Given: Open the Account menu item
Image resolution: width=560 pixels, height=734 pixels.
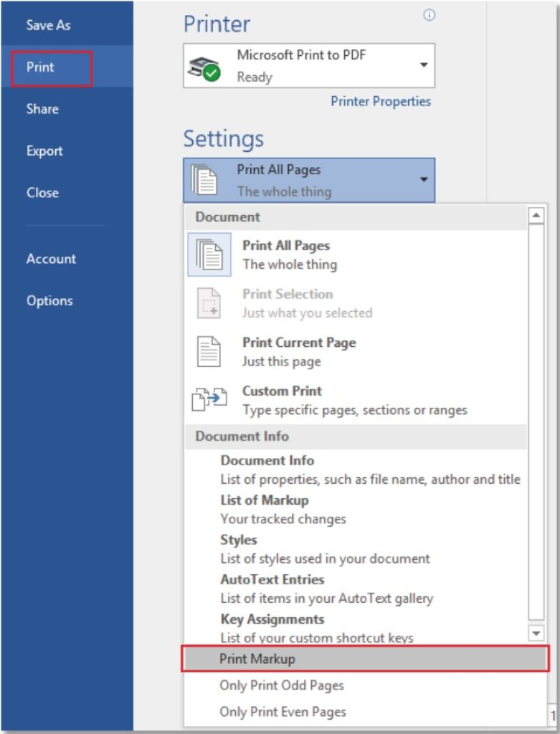Looking at the screenshot, I should (x=50, y=259).
